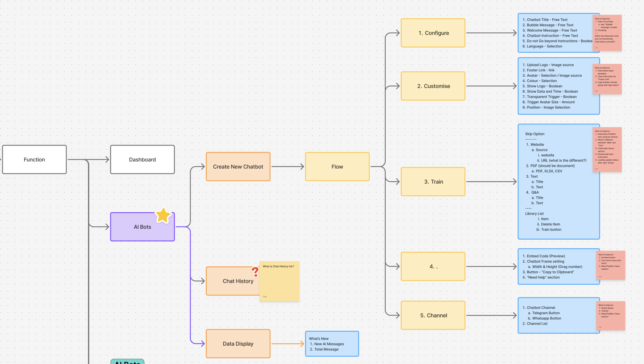Click the 'Skip Option' heading text
Image resolution: width=644 pixels, height=364 pixels.
click(535, 134)
